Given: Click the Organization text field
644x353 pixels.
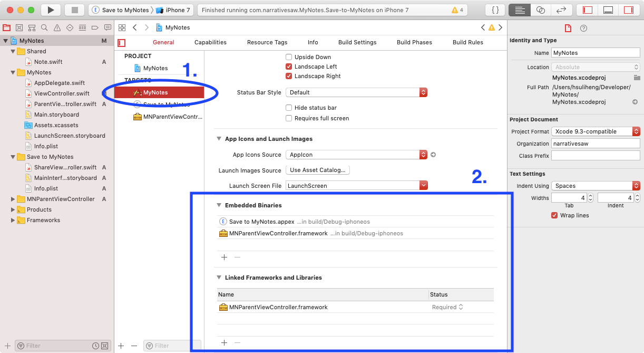Looking at the screenshot, I should point(596,144).
